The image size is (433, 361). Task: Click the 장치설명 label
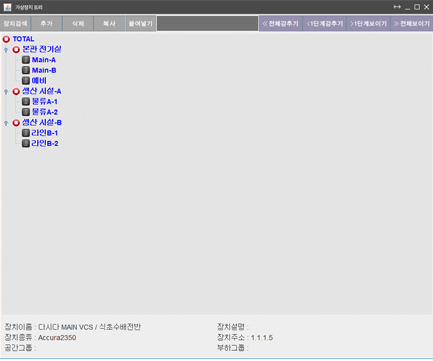click(x=233, y=327)
